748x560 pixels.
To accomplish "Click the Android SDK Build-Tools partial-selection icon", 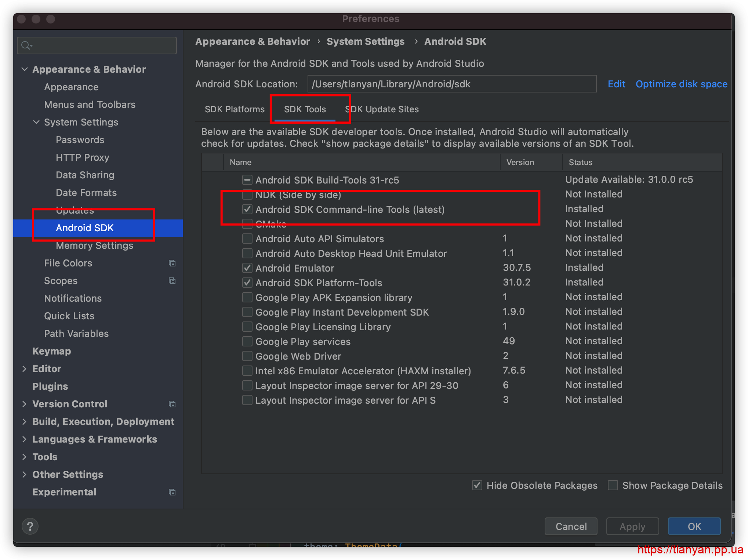I will pos(247,180).
